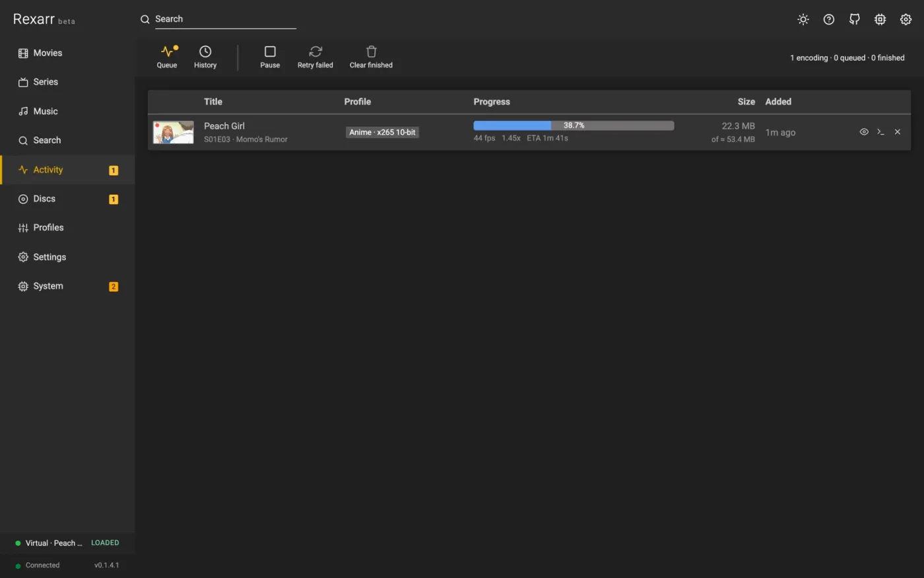Preview Peach Girl job with eye icon

click(864, 132)
